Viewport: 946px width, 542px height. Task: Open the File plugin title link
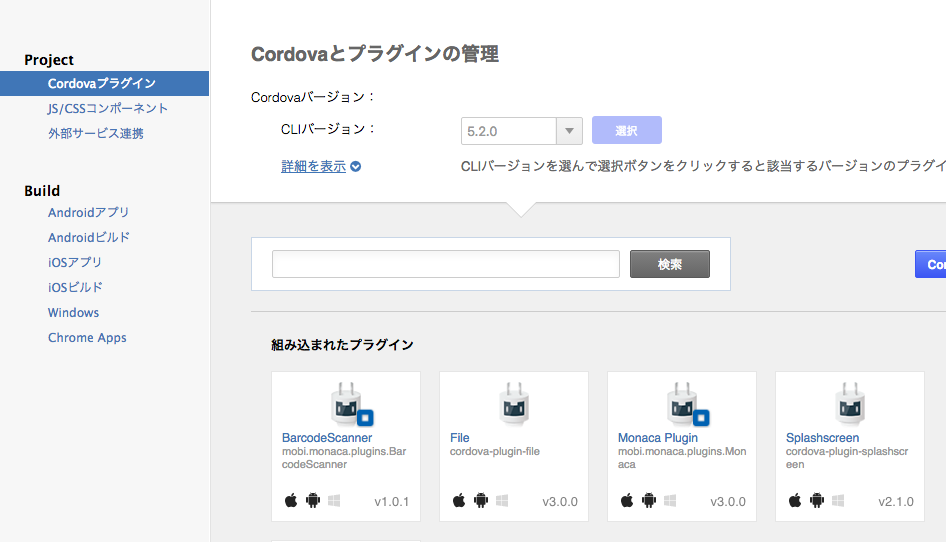click(460, 438)
